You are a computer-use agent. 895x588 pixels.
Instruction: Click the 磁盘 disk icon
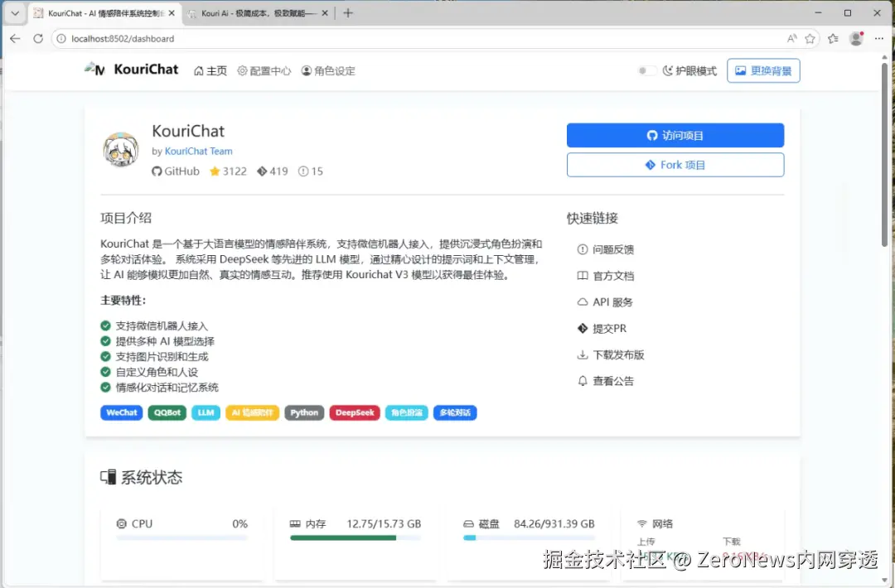pyautogui.click(x=468, y=523)
